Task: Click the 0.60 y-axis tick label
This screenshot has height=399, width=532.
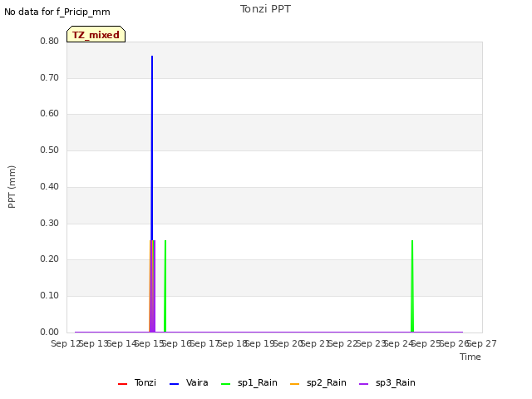Action: tap(50, 113)
